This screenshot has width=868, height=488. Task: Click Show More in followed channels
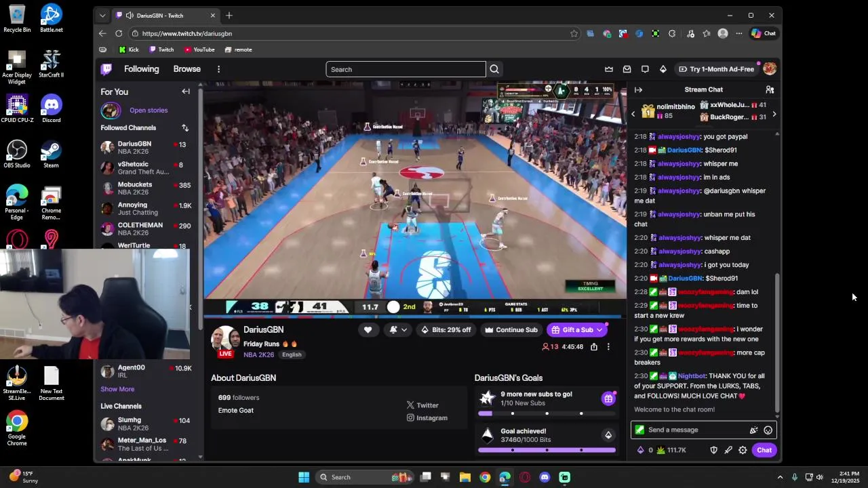point(117,389)
